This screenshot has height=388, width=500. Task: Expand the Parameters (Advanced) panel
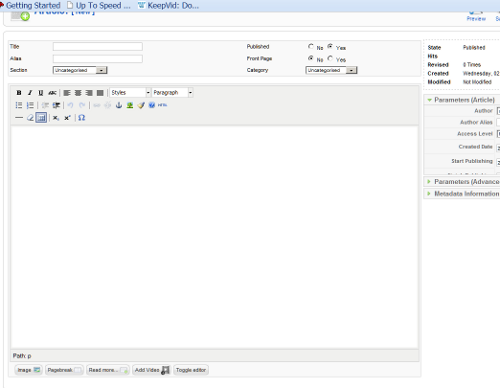(x=462, y=182)
